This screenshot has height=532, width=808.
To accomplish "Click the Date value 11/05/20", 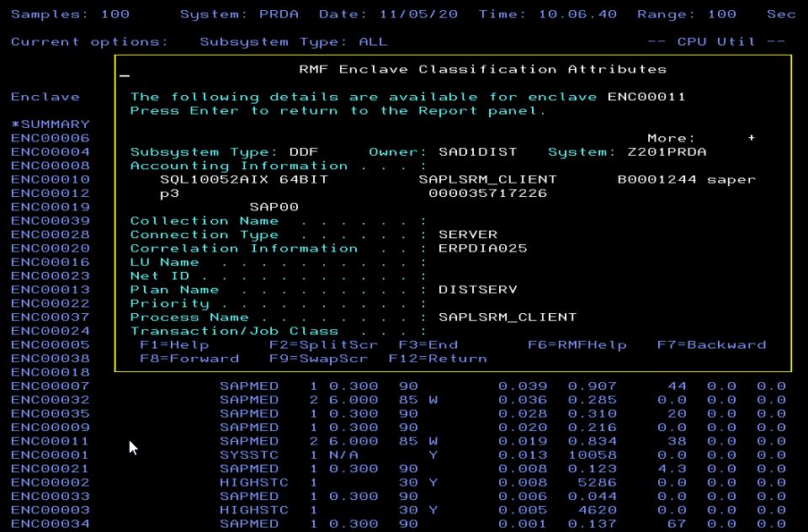I will (x=418, y=14).
